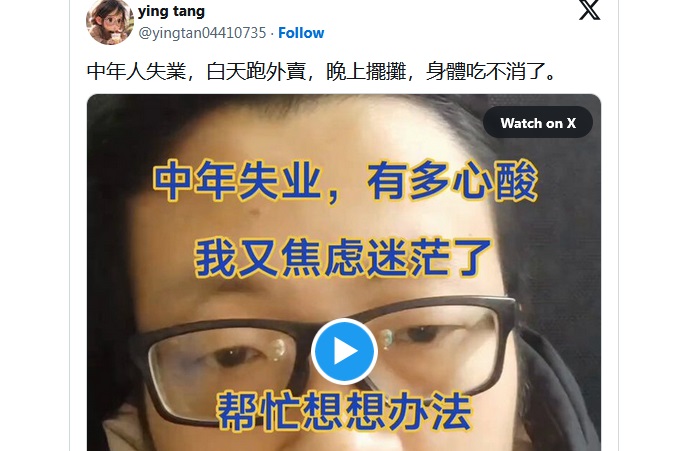Follow the @yingtan04410735 account
Screen dimensions: 688x451
[x=301, y=33]
